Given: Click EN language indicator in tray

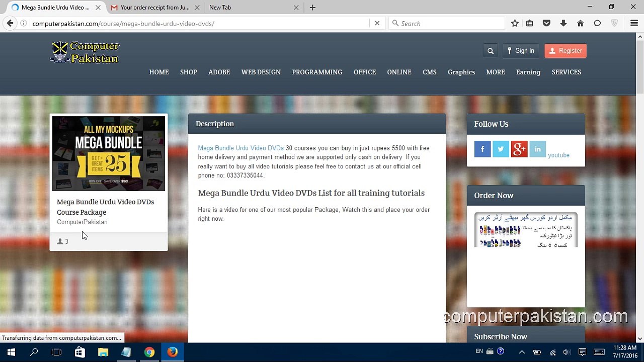Looking at the screenshot, I should pos(479,351).
